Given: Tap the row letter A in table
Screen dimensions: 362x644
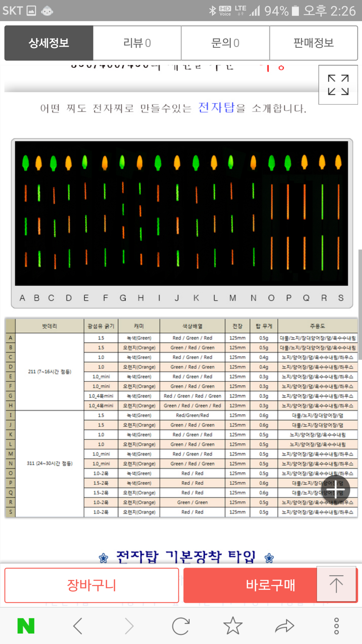Looking at the screenshot, I should (10, 338).
